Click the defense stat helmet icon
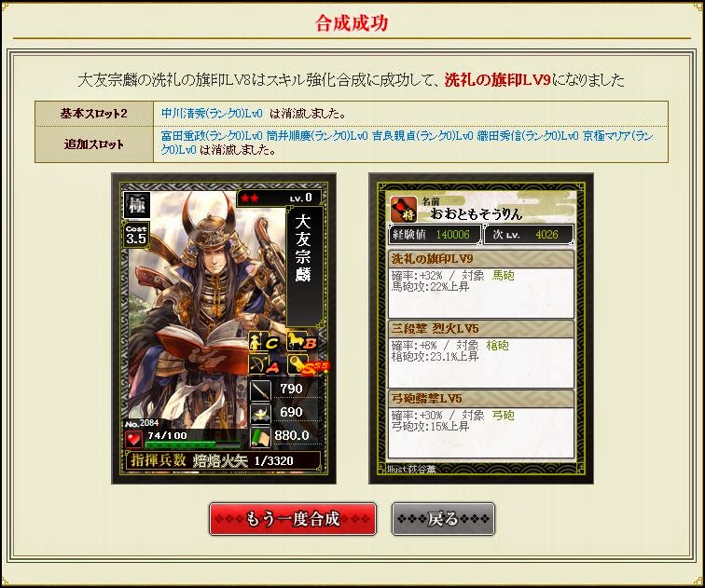This screenshot has width=705, height=588. tap(260, 413)
